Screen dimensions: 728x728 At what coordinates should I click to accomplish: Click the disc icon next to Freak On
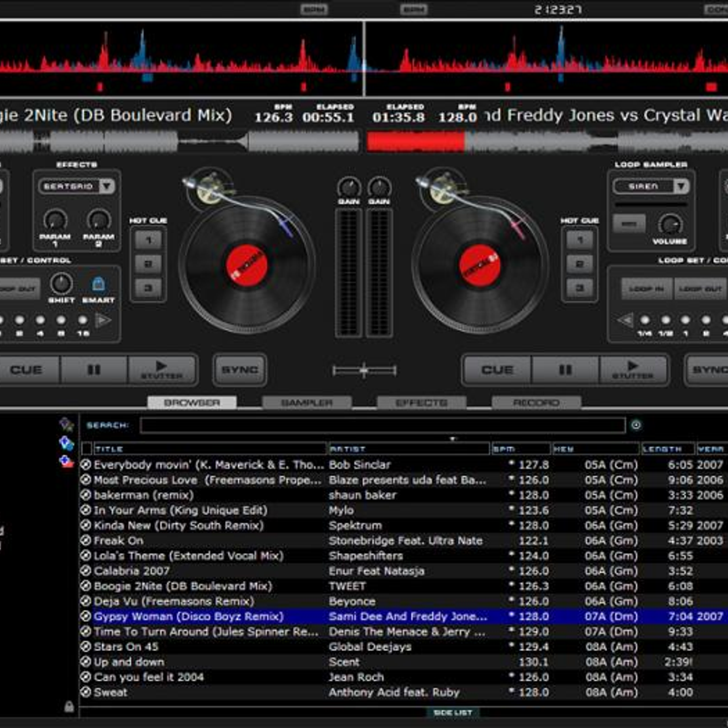pos(86,541)
